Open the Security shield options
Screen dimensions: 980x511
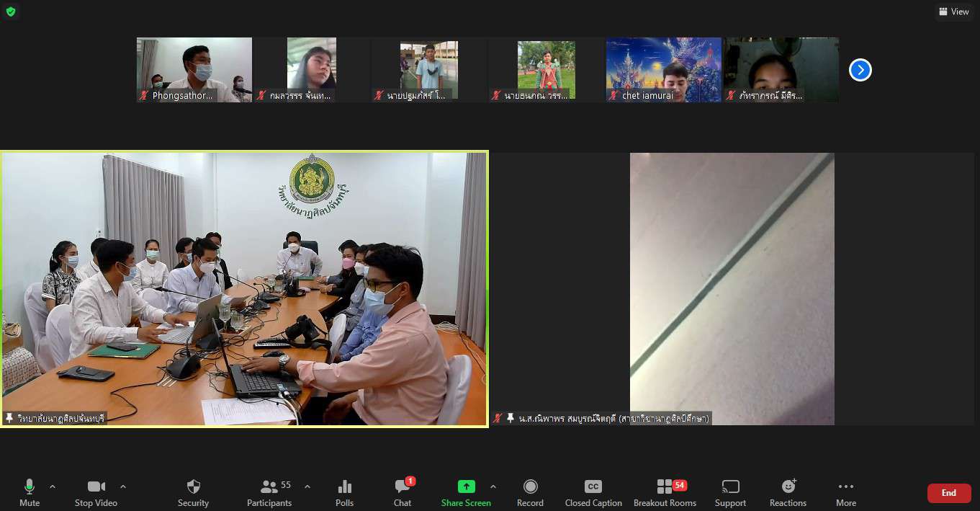(193, 492)
